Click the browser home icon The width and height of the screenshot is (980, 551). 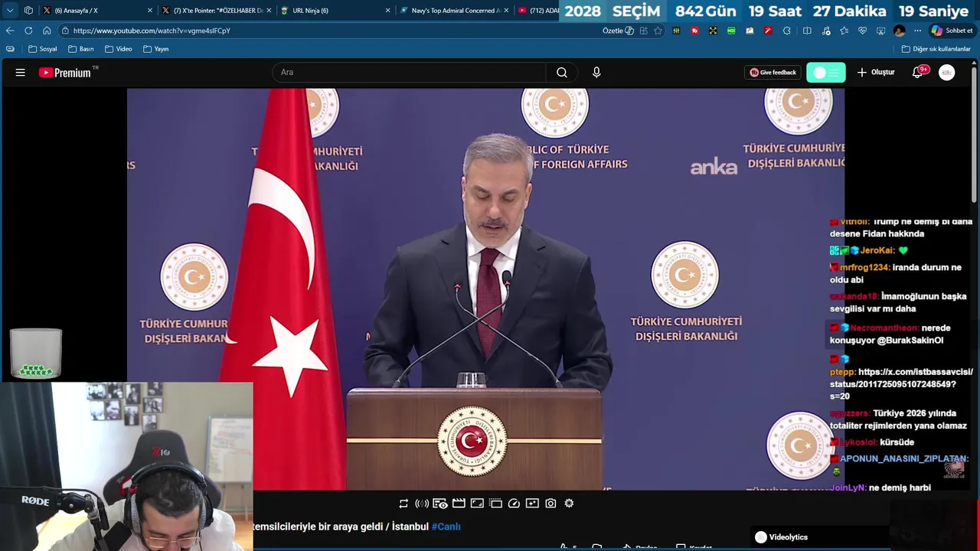click(x=47, y=31)
